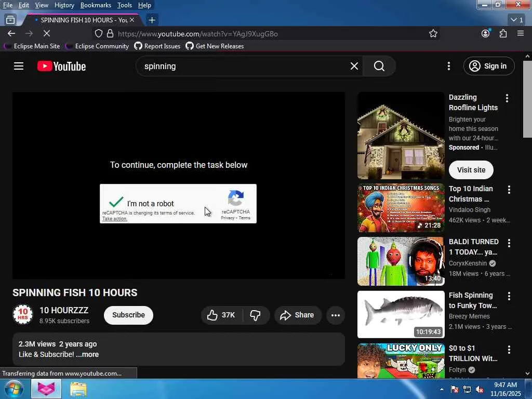Tick the I'm not a robot checkbox

pyautogui.click(x=116, y=202)
